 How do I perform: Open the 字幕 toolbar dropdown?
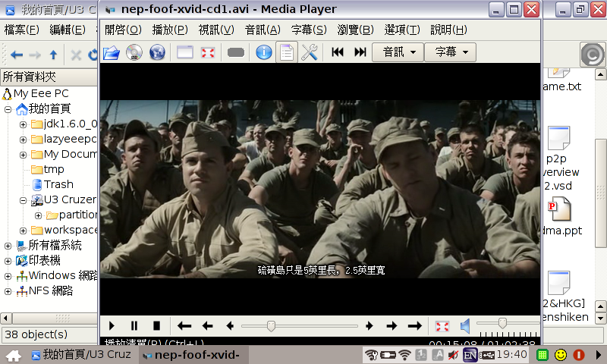[450, 52]
